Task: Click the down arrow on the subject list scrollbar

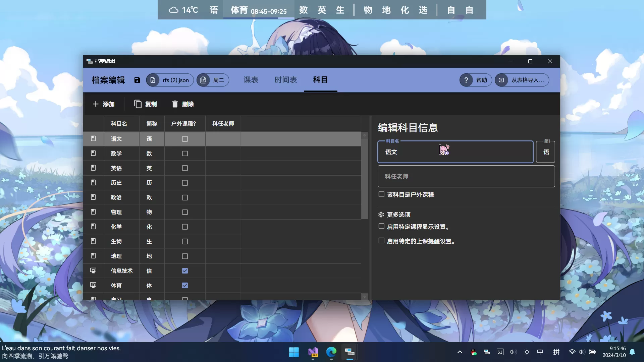Action: [x=364, y=297]
